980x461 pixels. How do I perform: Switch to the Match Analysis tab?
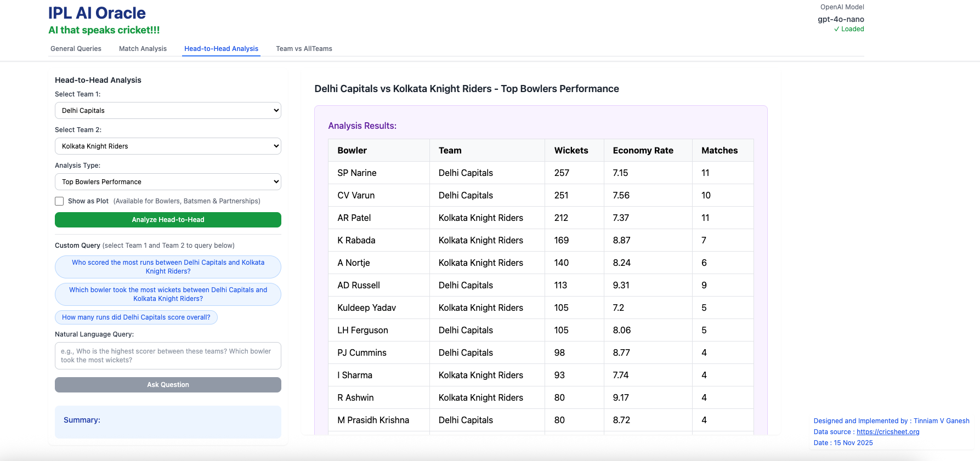(x=143, y=49)
